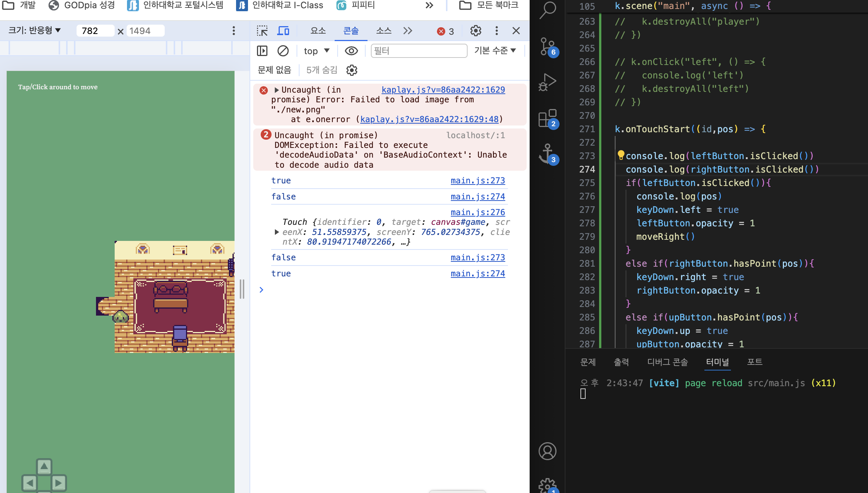
Task: Clear the console with the ban icon
Action: pyautogui.click(x=283, y=51)
